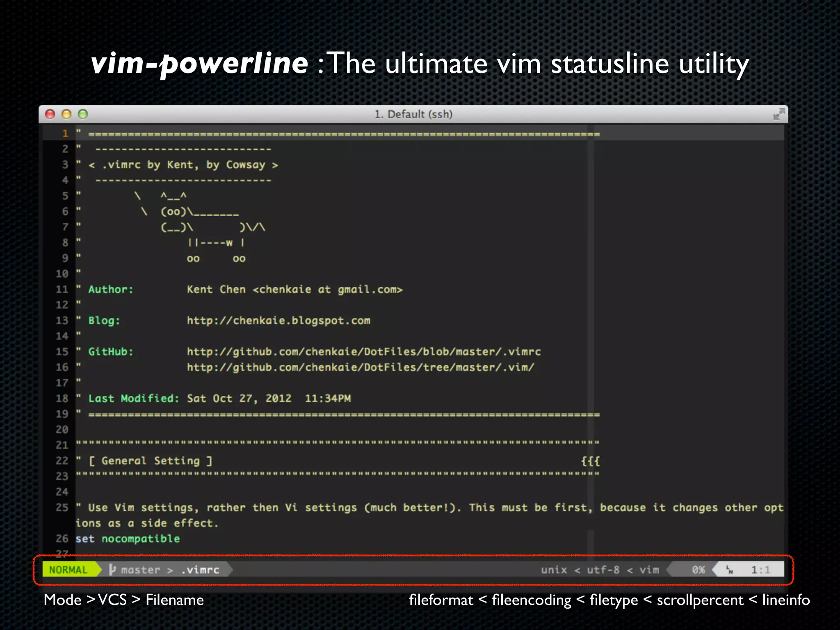
Task: Click the '1. Default (ssh)' window title
Action: [x=413, y=114]
